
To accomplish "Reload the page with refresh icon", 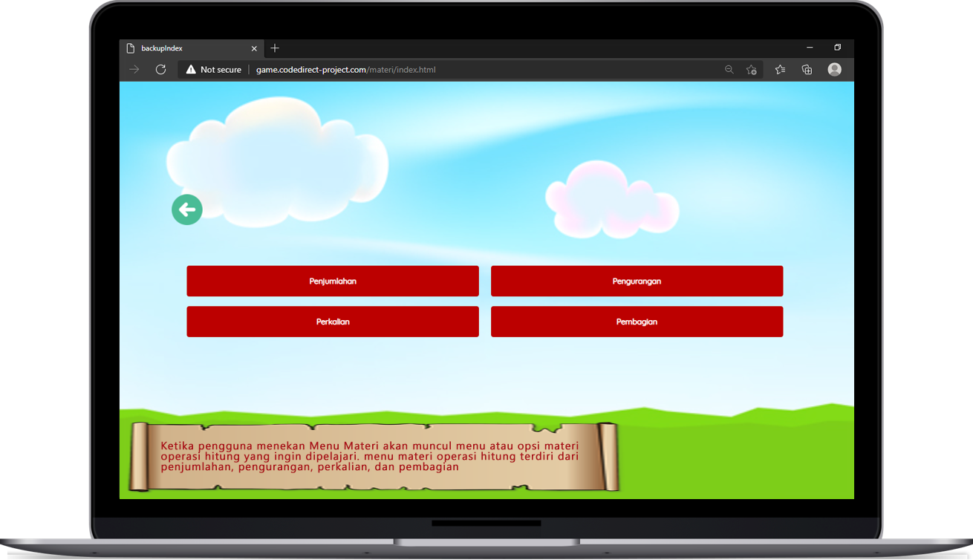I will [x=160, y=70].
